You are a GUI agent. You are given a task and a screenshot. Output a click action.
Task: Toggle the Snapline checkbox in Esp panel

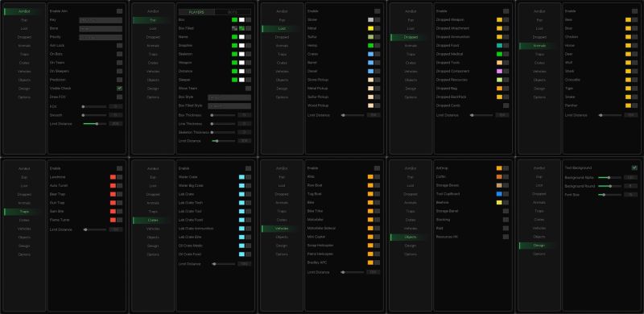pos(248,46)
